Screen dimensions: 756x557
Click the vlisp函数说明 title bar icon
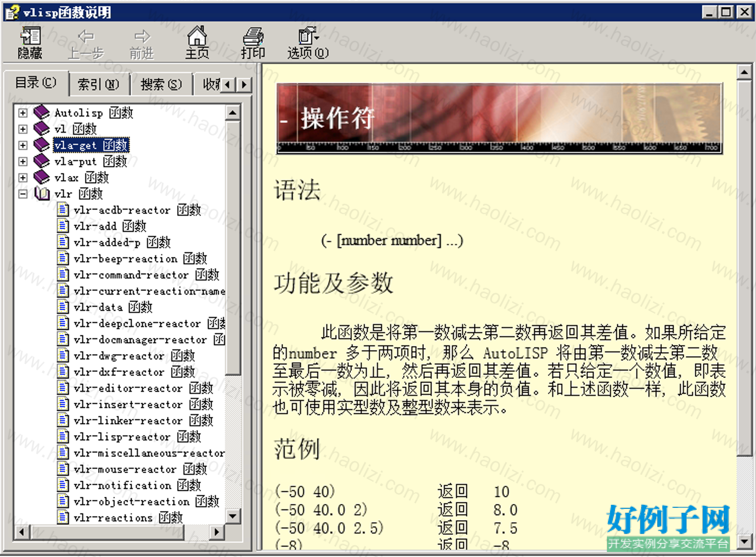click(13, 12)
